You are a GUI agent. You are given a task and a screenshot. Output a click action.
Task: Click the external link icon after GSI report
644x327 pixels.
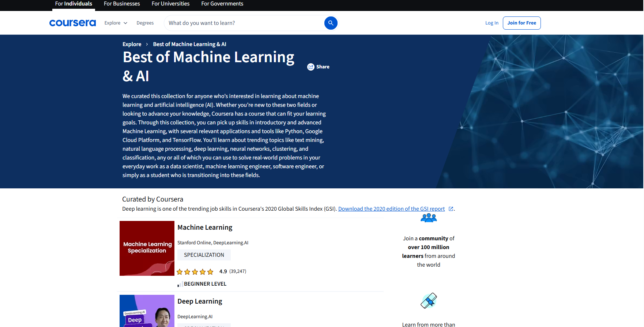[x=451, y=209]
